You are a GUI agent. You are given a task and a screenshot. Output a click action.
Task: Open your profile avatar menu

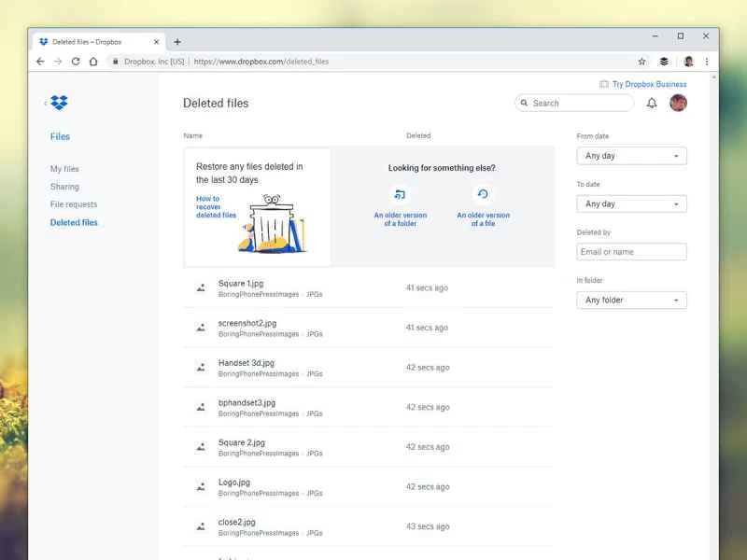(x=677, y=103)
